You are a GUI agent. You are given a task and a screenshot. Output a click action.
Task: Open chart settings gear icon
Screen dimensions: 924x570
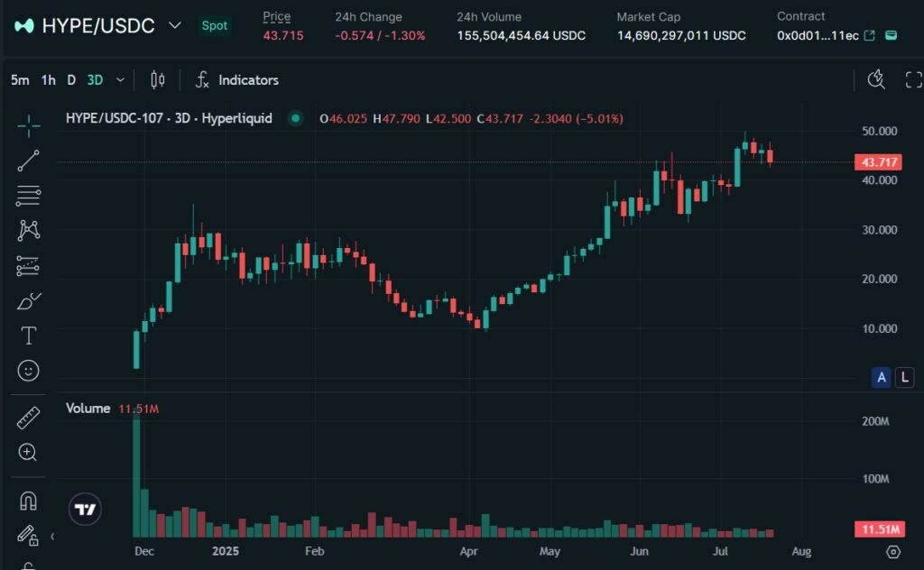click(x=893, y=552)
